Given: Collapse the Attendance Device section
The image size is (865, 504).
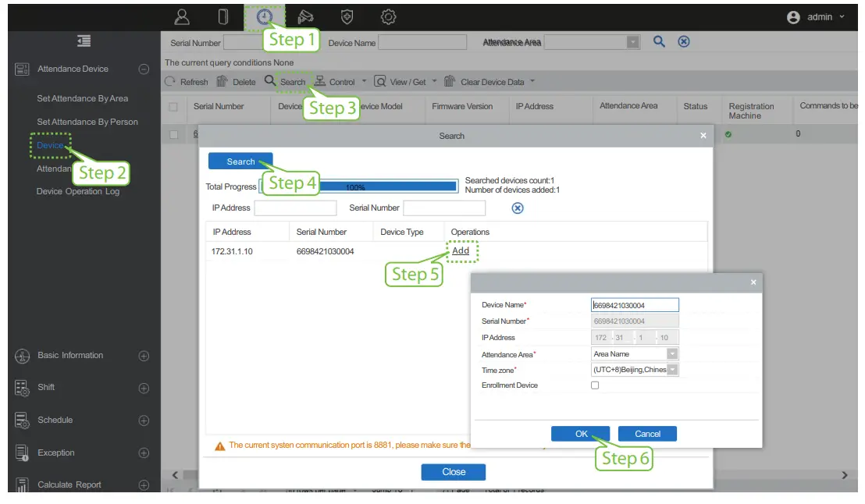Looking at the screenshot, I should click(144, 69).
